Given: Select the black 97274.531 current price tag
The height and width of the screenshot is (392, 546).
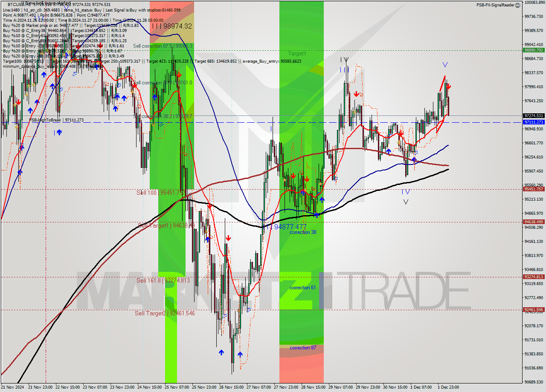Looking at the screenshot, I should [534, 115].
